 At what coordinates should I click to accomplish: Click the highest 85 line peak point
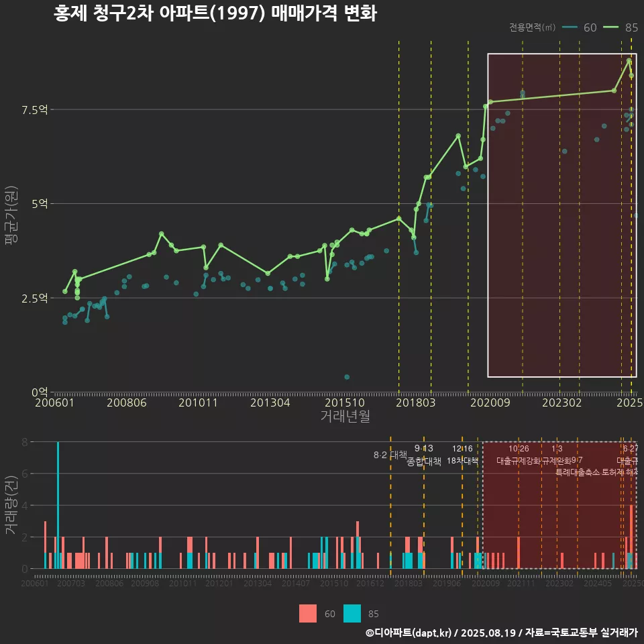tap(629, 61)
